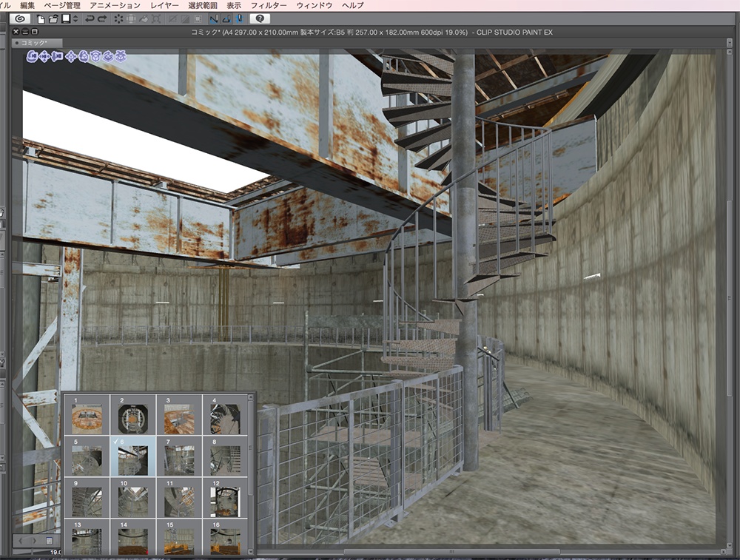Choose camera preset thumbnail 7

[179, 456]
